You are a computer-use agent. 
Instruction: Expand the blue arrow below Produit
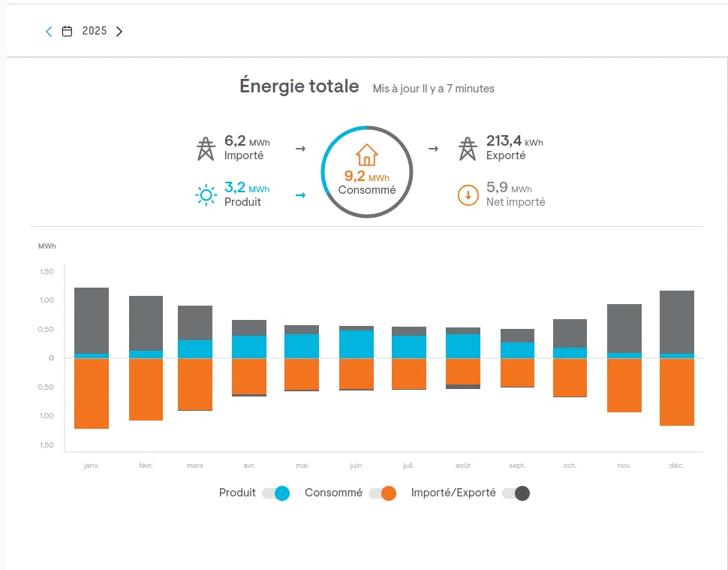pyautogui.click(x=300, y=195)
